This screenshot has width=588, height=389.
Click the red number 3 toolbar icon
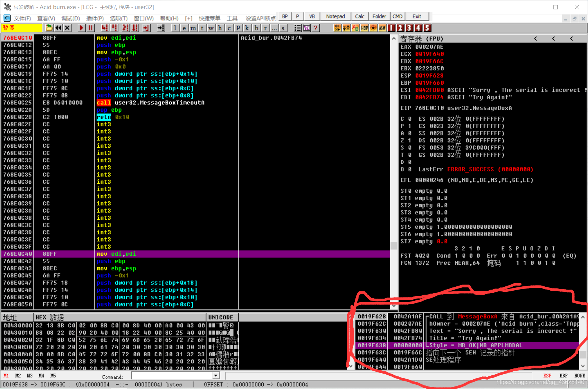click(x=409, y=28)
